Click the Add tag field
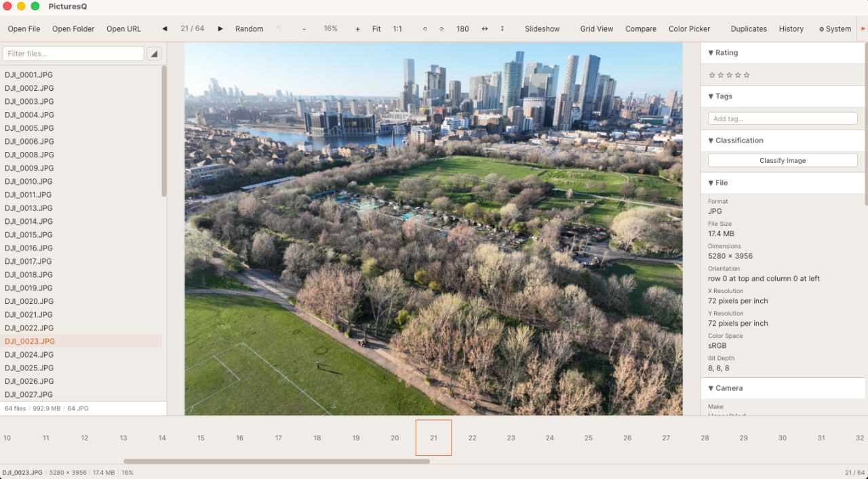 click(783, 119)
